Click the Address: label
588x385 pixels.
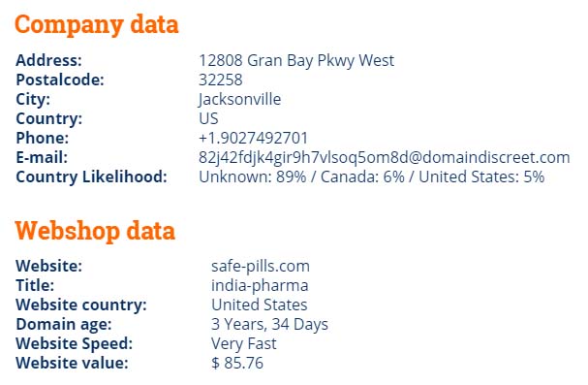coord(48,60)
